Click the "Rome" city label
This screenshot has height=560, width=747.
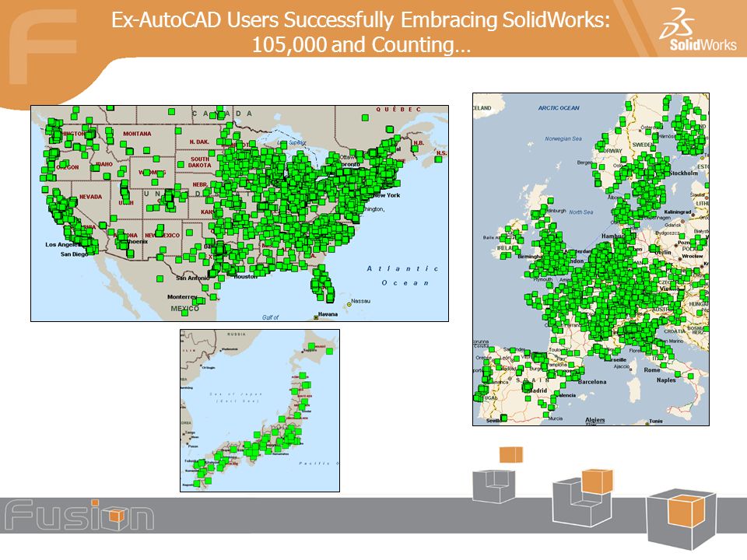[x=652, y=370]
